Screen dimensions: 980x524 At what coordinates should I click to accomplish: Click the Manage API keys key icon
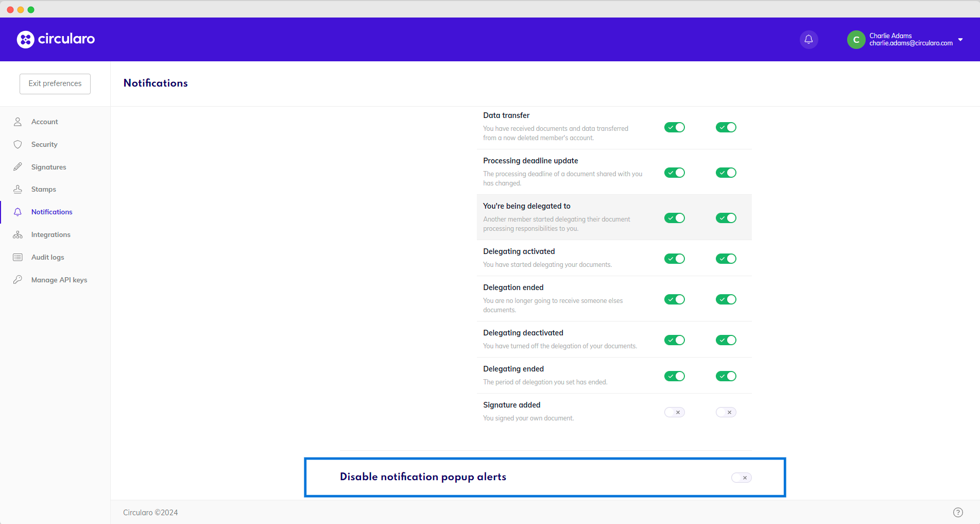pos(18,280)
